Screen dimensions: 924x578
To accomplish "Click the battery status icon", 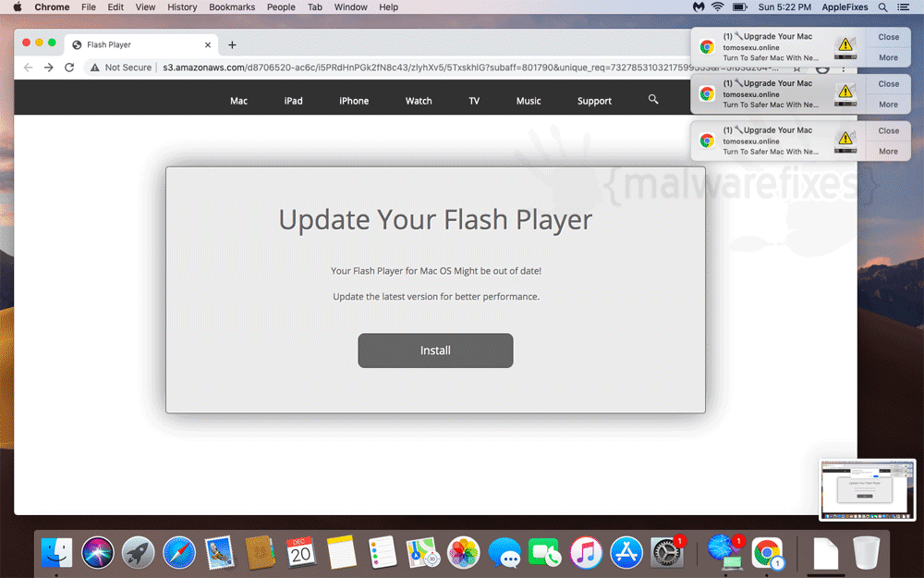I will 739,7.
